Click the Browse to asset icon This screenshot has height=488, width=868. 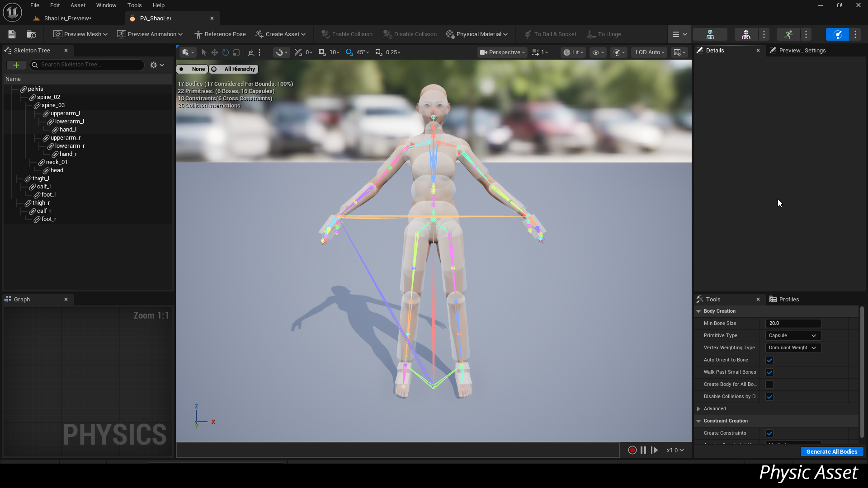pyautogui.click(x=31, y=34)
